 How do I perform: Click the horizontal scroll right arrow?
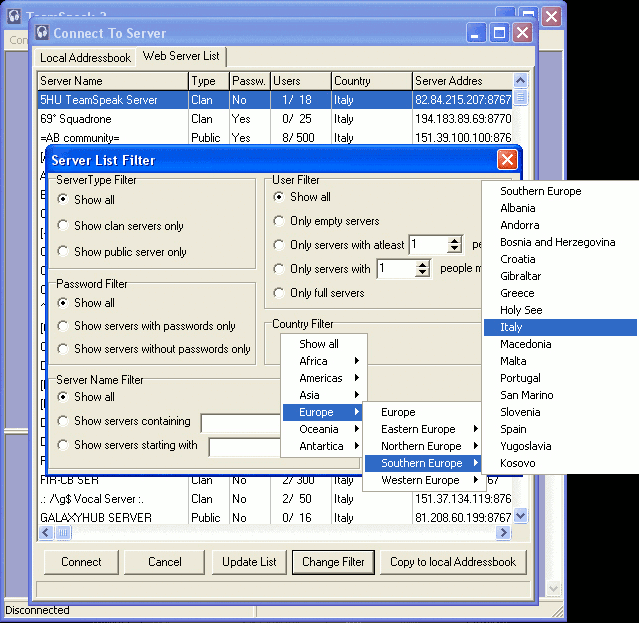pyautogui.click(x=504, y=532)
